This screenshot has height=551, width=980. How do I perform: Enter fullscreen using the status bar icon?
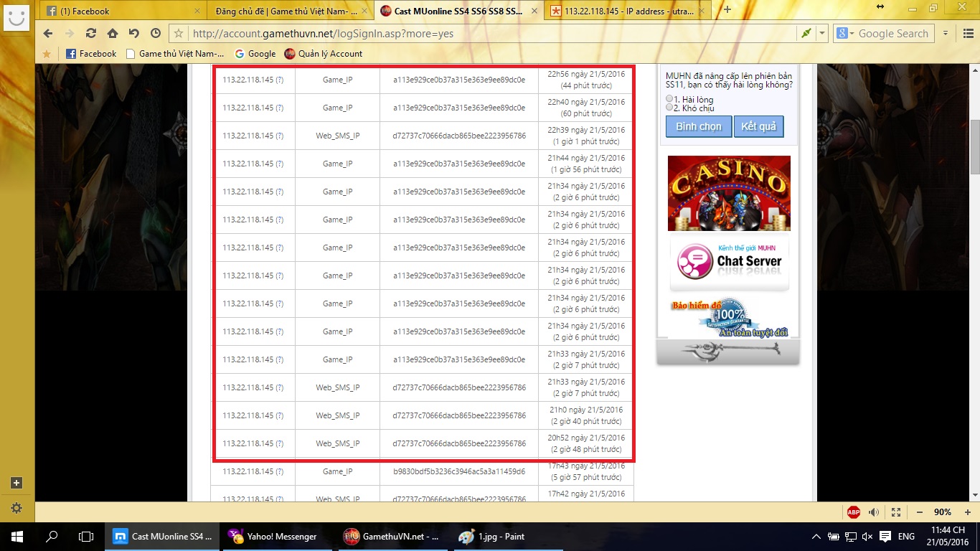896,512
